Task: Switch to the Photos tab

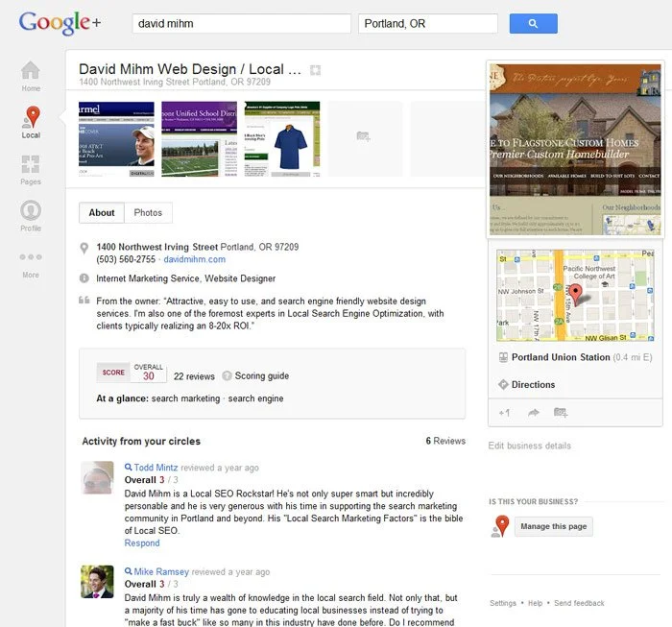Action: click(x=148, y=212)
